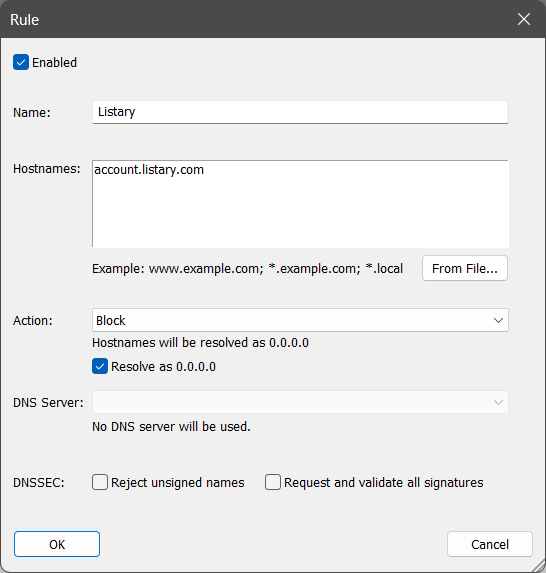The width and height of the screenshot is (546, 573).
Task: Click 'No DNS server will be used.' text
Action: (171, 426)
